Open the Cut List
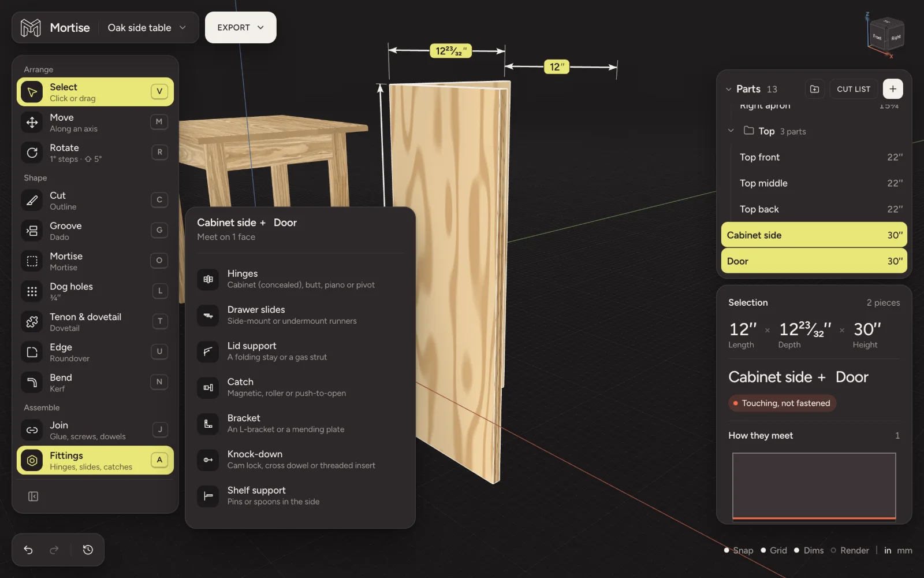The height and width of the screenshot is (578, 924). point(853,89)
